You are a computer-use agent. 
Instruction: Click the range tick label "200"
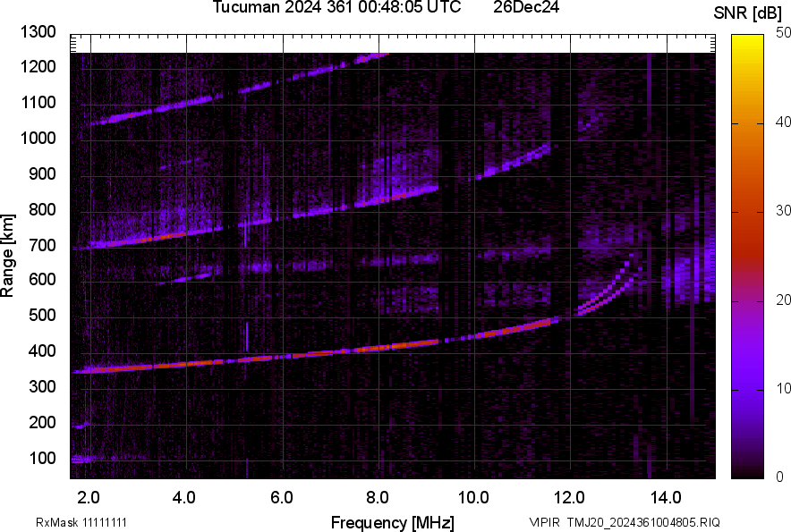click(42, 422)
